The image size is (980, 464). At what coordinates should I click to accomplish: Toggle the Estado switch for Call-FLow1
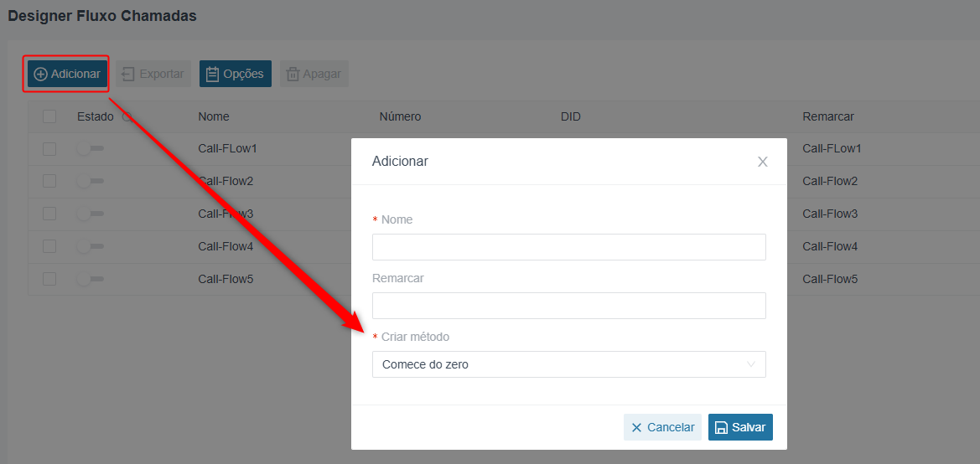pos(90,148)
